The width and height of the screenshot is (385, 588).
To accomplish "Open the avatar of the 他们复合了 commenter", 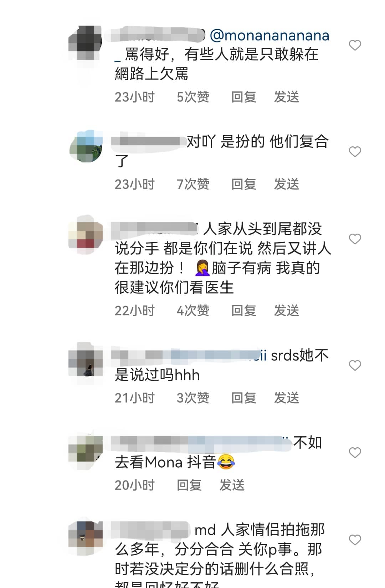I will tap(86, 147).
